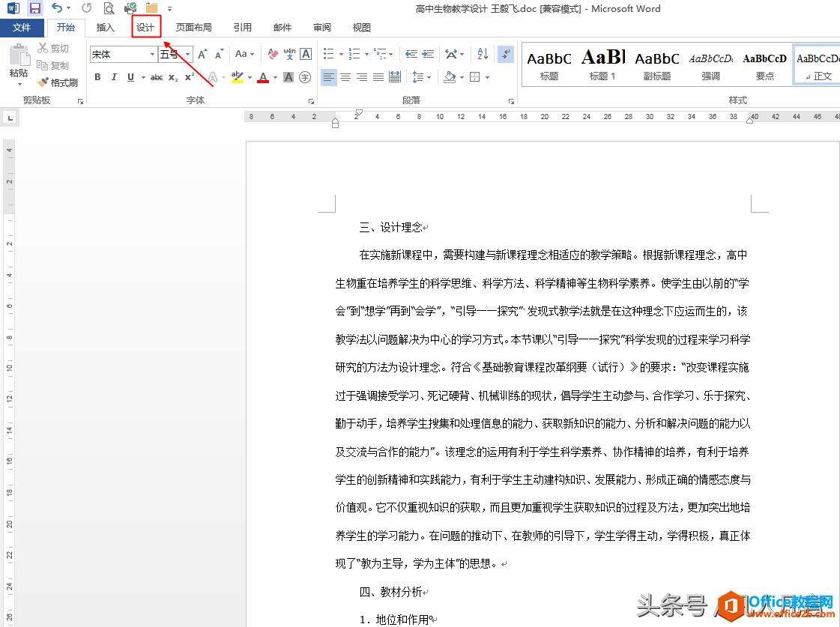The width and height of the screenshot is (840, 627).
Task: Open Print Preview from the quick access toolbar
Action: [x=109, y=8]
